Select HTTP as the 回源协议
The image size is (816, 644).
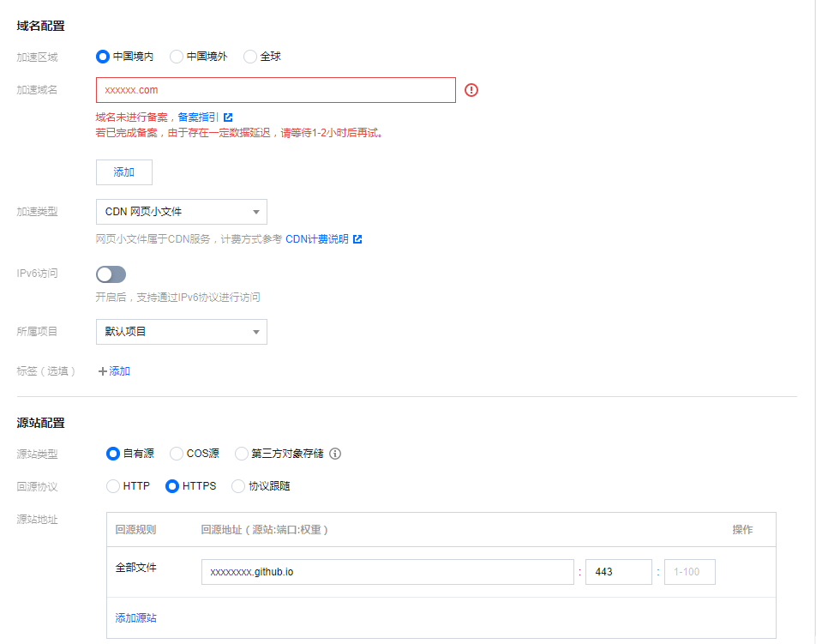[x=113, y=485]
